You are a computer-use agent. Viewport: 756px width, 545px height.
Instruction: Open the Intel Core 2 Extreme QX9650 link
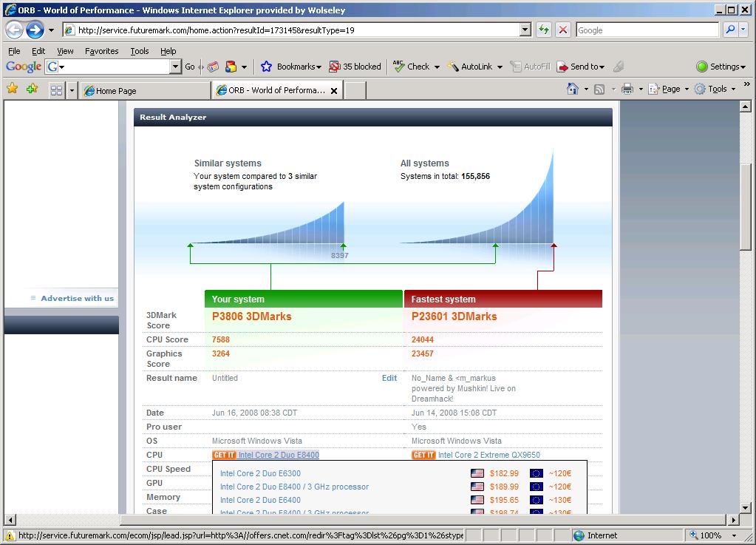point(488,455)
